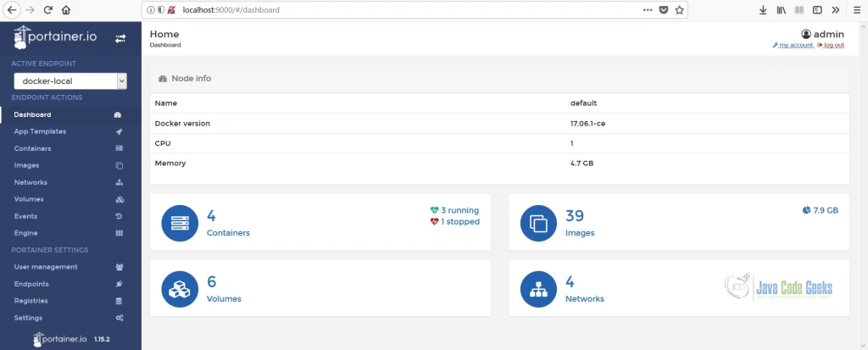868x350 pixels.
Task: Click the site information icon in address bar
Action: pos(151,10)
